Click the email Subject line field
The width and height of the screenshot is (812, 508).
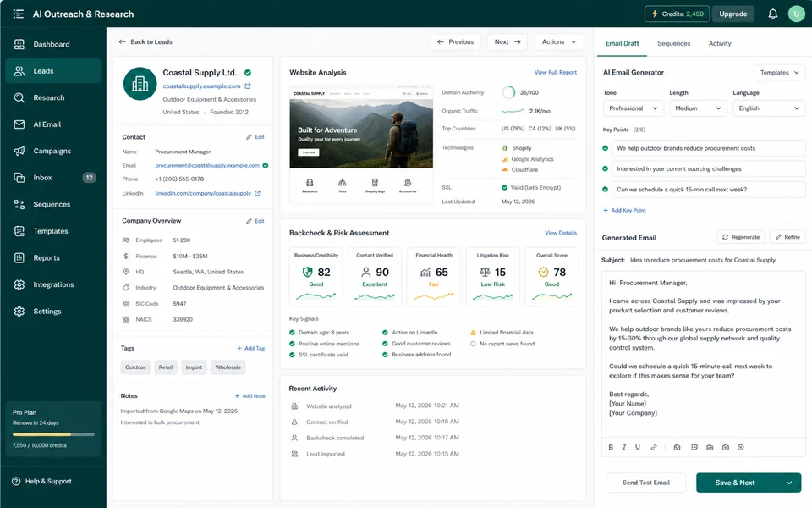click(703, 260)
